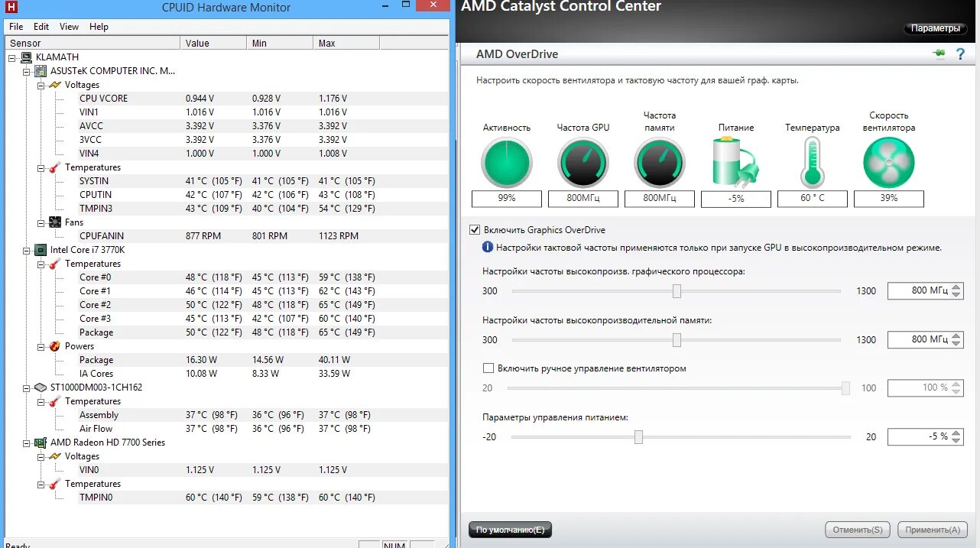Click the AMD OverDrive page heading
The image size is (980, 548).
pyautogui.click(x=517, y=54)
